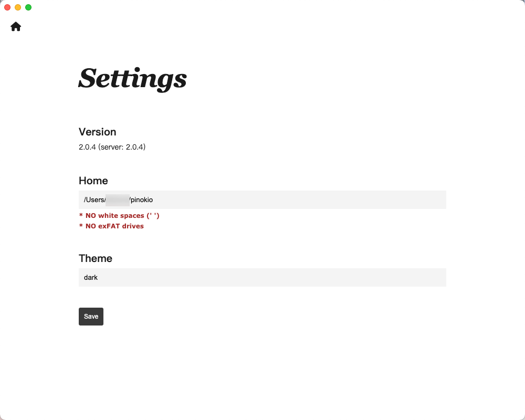Click the NO exFAT drives warning
Viewport: 525px width, 420px height.
point(111,226)
